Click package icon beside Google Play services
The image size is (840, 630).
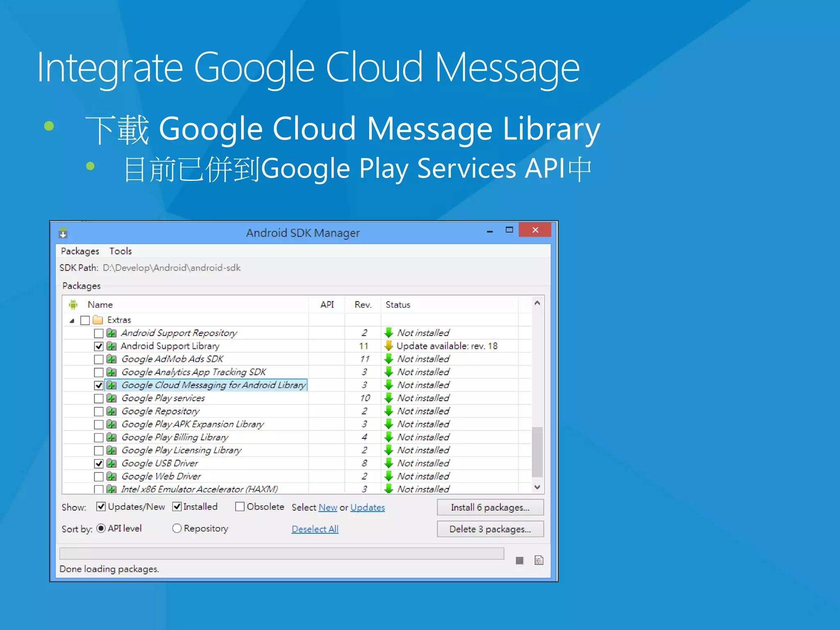(111, 398)
